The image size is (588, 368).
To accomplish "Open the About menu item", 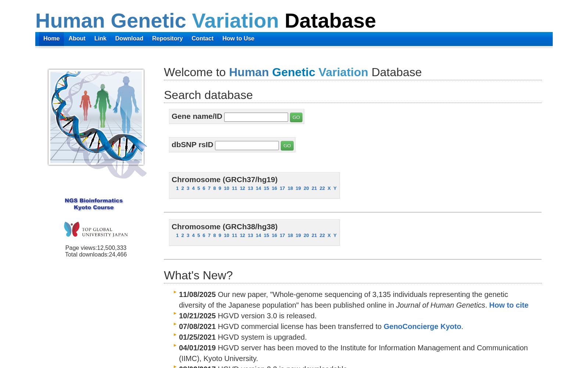I will click(77, 39).
